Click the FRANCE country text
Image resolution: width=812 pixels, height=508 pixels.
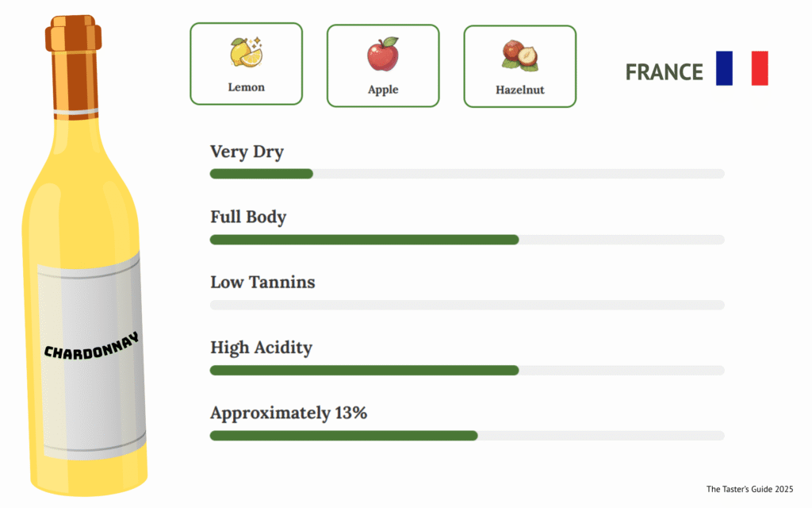[x=664, y=72]
